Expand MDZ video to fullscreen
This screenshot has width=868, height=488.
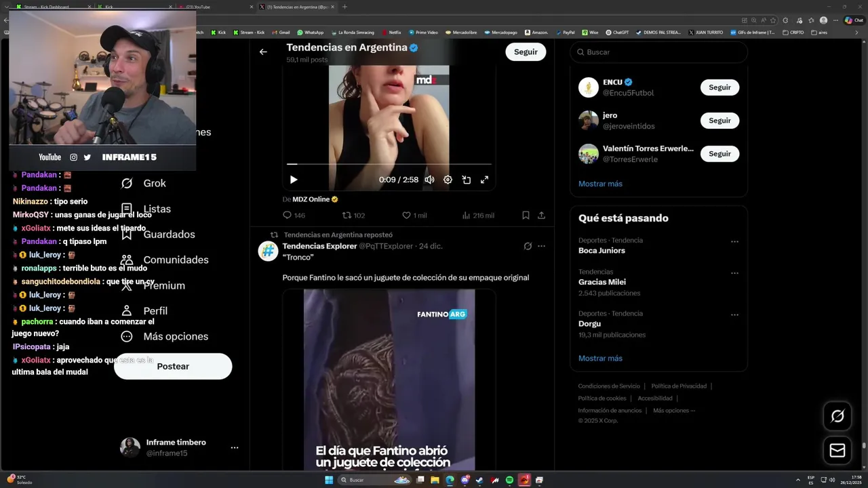point(485,180)
